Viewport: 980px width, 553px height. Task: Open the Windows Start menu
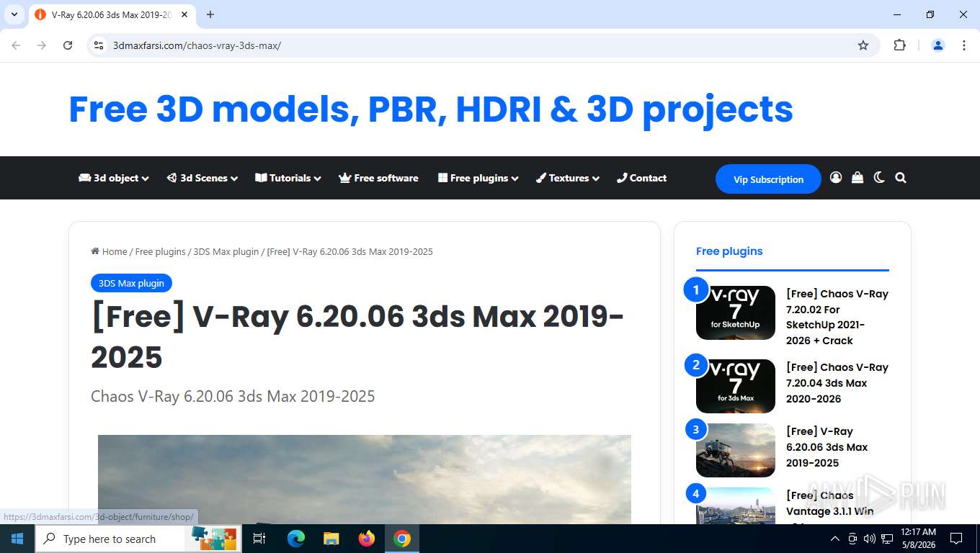point(17,539)
